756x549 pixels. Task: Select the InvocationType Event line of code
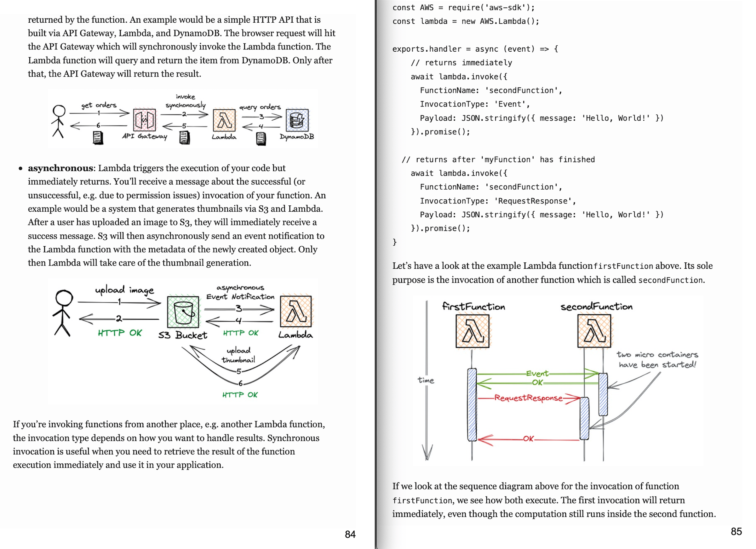point(474,104)
